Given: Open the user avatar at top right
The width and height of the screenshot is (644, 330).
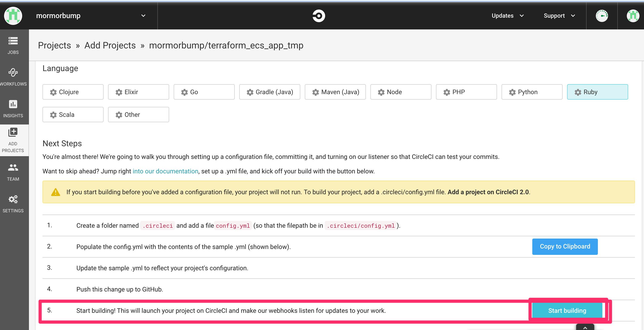Looking at the screenshot, I should pyautogui.click(x=633, y=16).
